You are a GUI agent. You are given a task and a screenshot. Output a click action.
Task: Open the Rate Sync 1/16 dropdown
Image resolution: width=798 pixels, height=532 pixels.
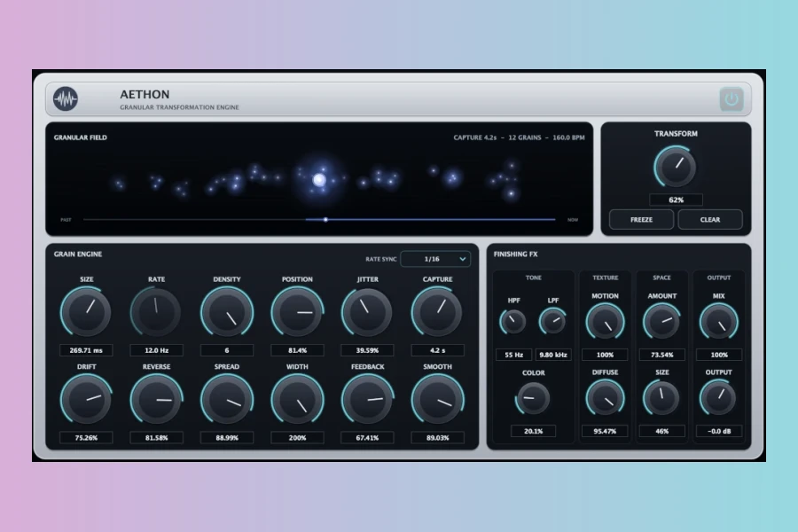tap(435, 259)
